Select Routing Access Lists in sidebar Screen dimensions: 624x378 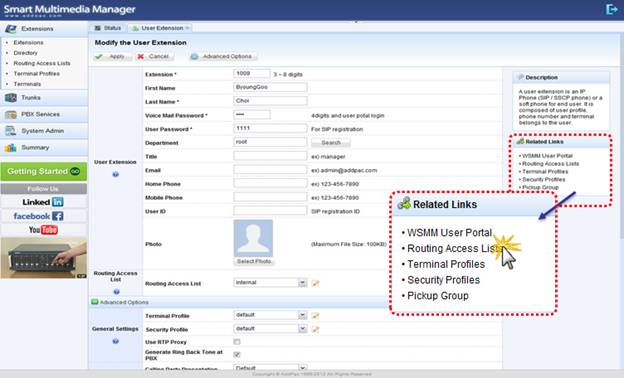click(x=42, y=63)
